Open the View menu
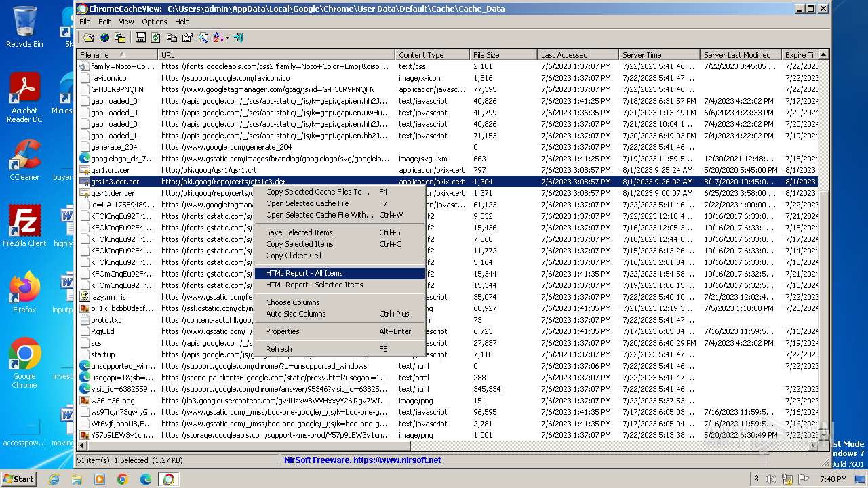Image resolution: width=868 pixels, height=488 pixels. (126, 22)
